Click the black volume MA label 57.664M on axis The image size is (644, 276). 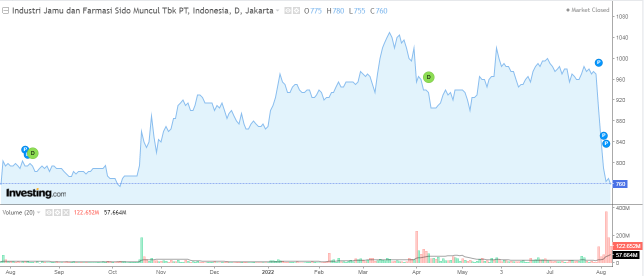(626, 255)
